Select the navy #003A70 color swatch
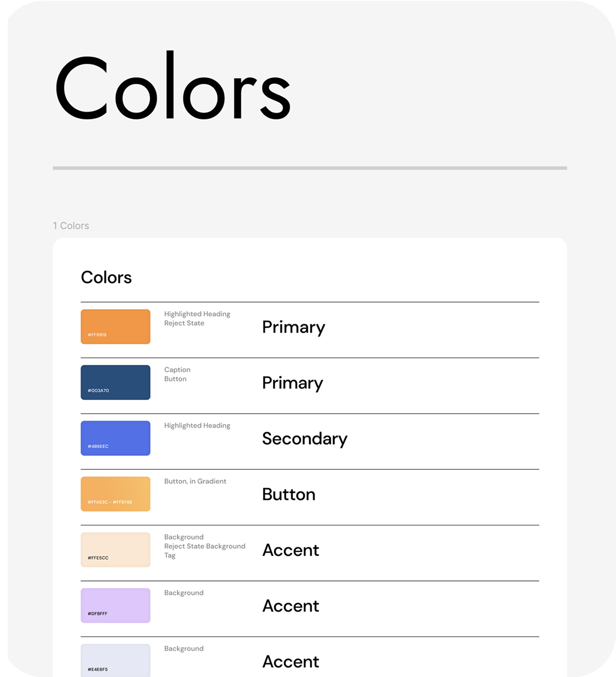 click(115, 382)
